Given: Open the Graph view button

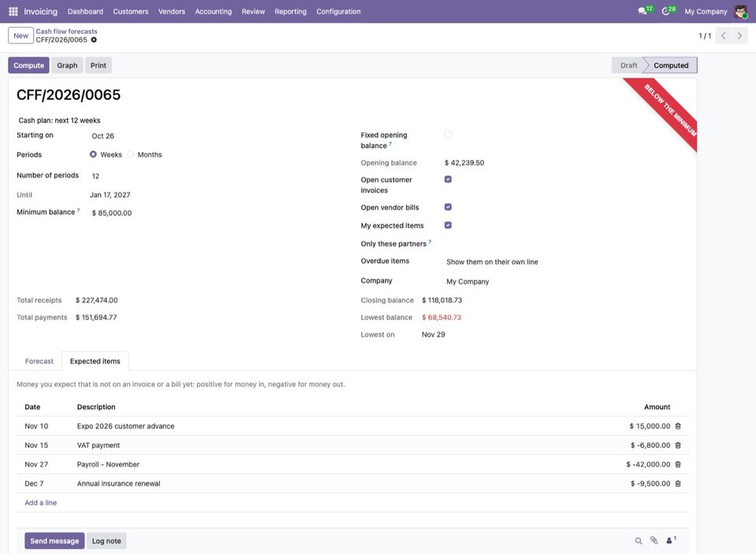Looking at the screenshot, I should (67, 65).
